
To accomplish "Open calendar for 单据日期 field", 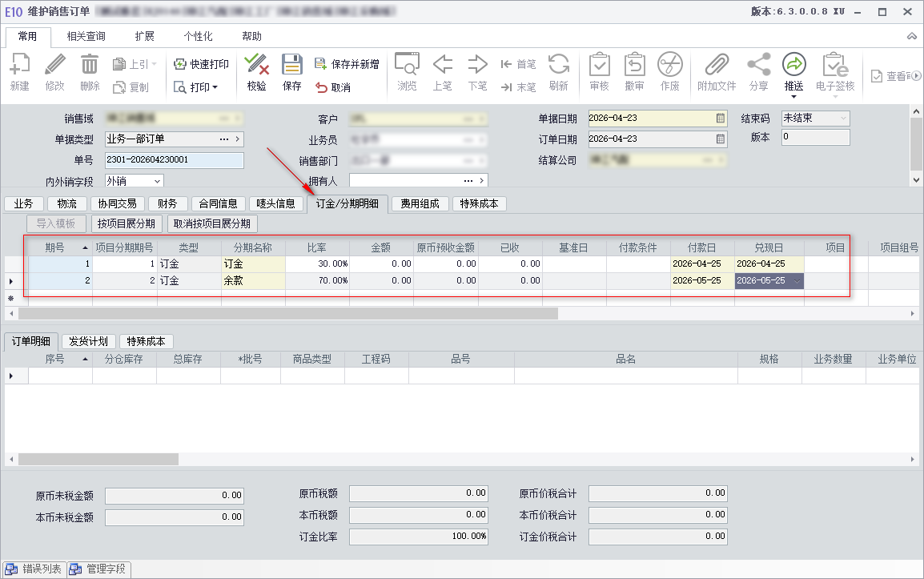I will 720,118.
